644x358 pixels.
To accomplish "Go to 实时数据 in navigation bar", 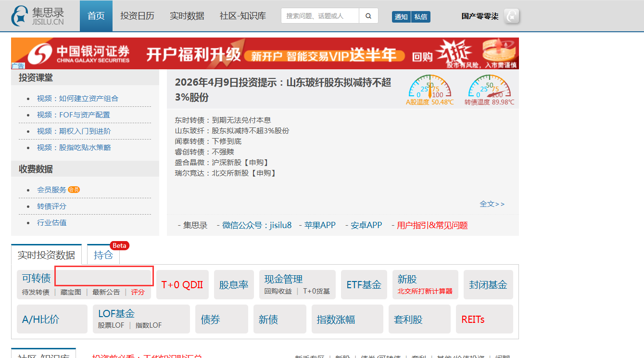I will point(187,16).
